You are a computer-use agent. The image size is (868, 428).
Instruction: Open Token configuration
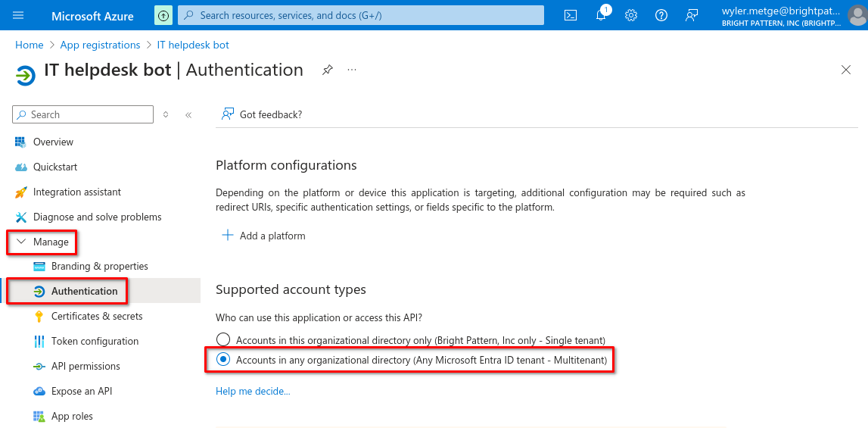pos(95,341)
